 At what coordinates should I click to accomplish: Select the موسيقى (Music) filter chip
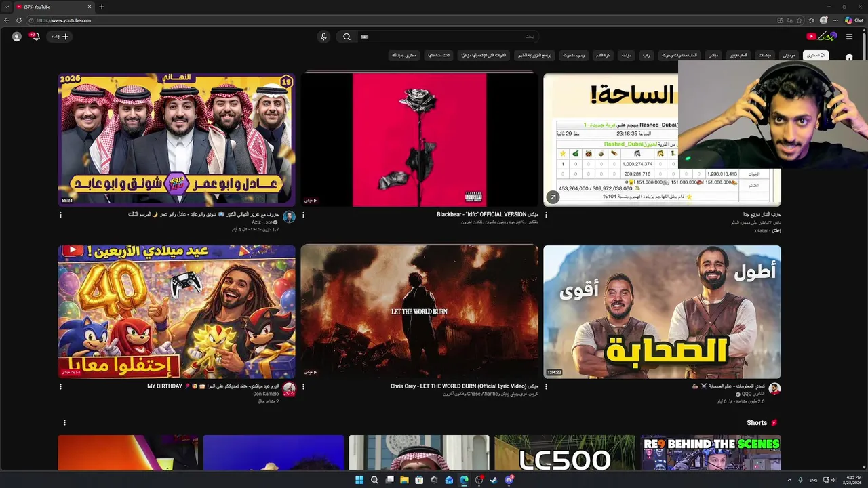[x=789, y=55]
